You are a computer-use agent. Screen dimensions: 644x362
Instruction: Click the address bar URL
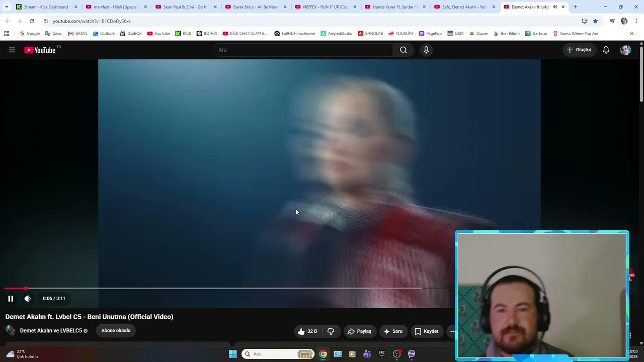point(92,21)
